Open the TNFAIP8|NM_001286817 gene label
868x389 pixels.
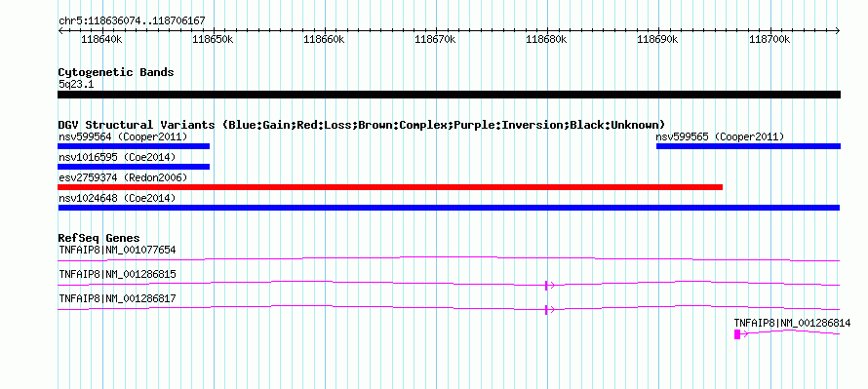tap(117, 298)
